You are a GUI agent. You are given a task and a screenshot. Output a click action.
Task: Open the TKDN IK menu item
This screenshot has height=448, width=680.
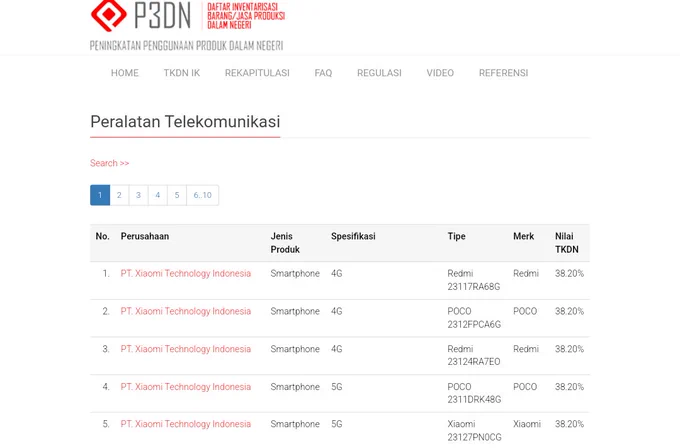(x=182, y=73)
